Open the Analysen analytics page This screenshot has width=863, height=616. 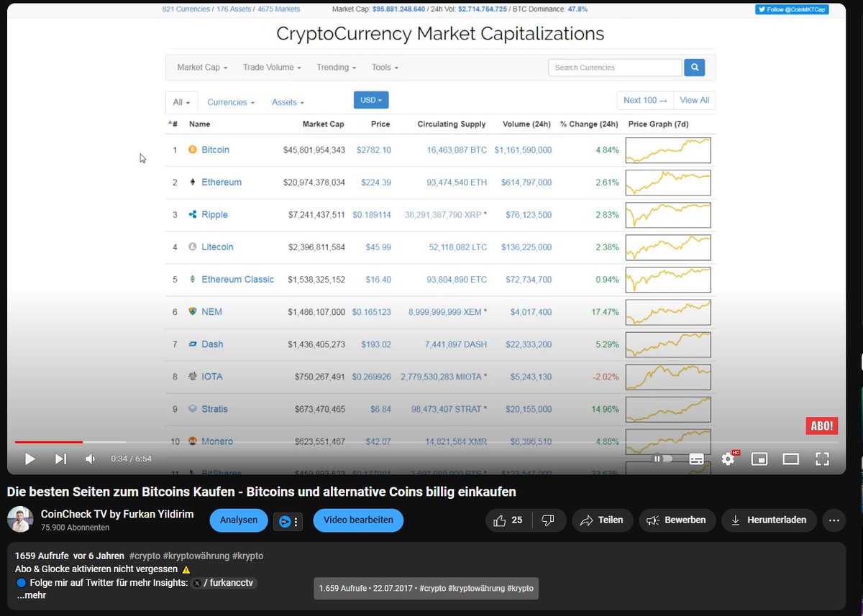[x=239, y=520]
